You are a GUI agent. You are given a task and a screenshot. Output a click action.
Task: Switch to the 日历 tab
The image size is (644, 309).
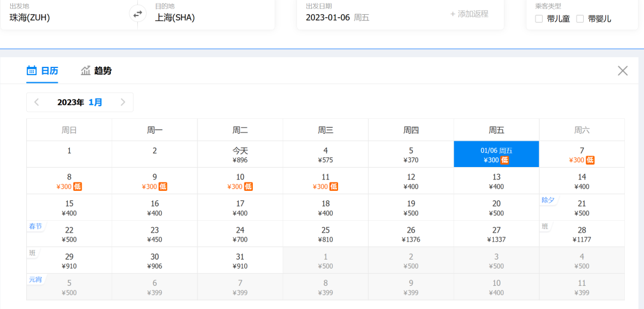click(x=42, y=70)
